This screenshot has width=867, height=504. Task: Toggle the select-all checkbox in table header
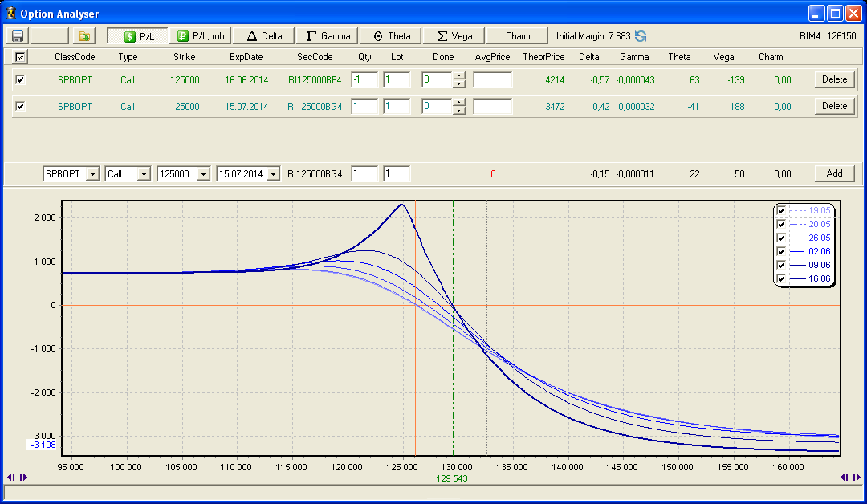click(x=20, y=57)
